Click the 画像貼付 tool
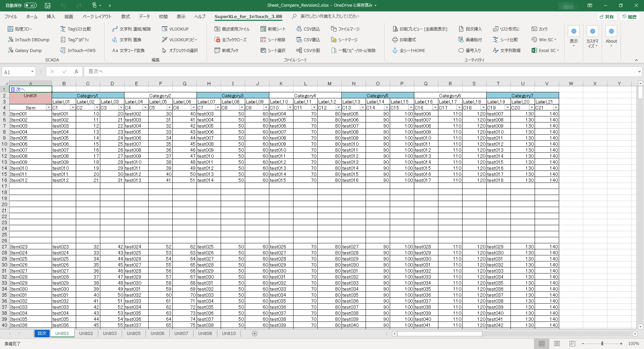 pyautogui.click(x=470, y=40)
